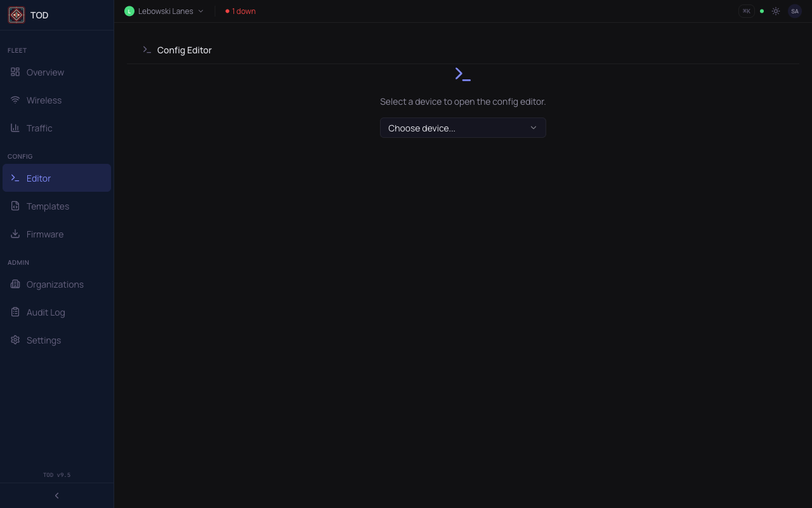Click the Config Editor page heading
812x508 pixels.
pyautogui.click(x=185, y=50)
